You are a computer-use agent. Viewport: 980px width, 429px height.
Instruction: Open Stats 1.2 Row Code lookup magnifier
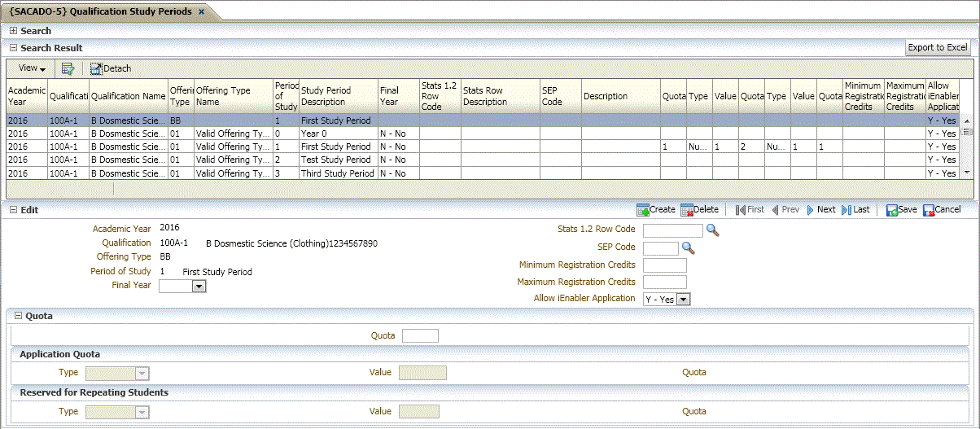coord(713,230)
